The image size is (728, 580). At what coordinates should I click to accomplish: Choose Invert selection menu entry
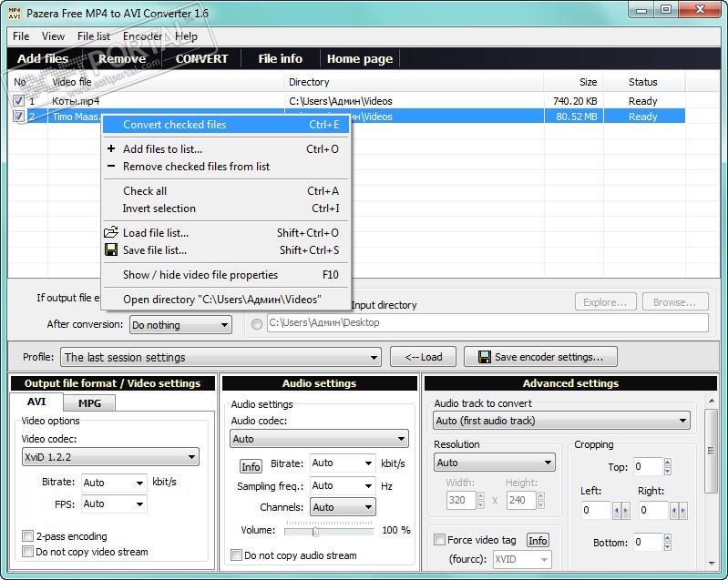tap(226, 209)
